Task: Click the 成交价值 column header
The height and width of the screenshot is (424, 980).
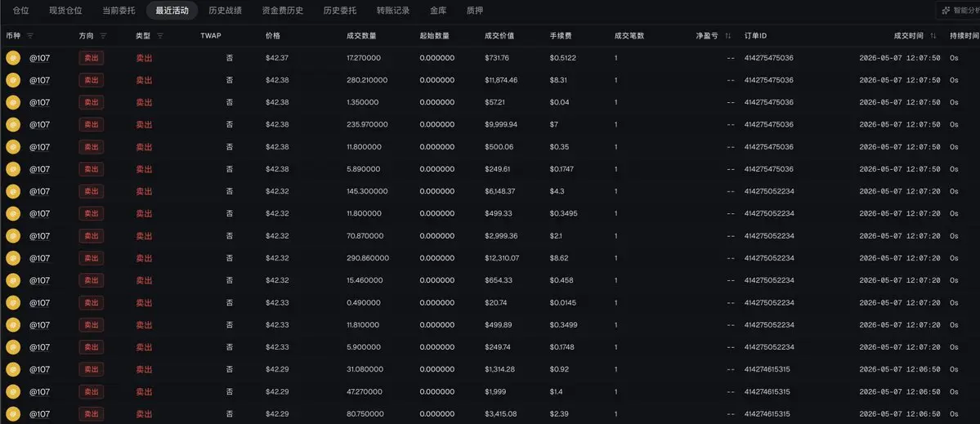Action: point(499,36)
